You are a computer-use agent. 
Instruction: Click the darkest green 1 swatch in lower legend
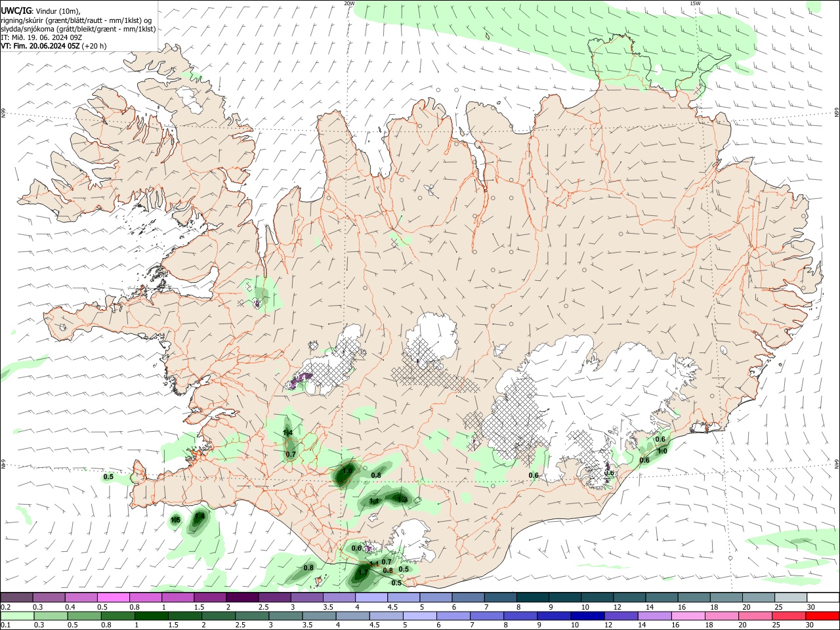pyautogui.click(x=150, y=616)
